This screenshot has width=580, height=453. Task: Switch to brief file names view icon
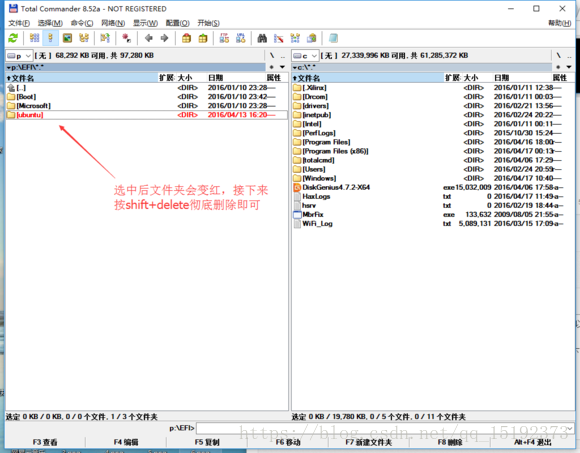(x=34, y=38)
